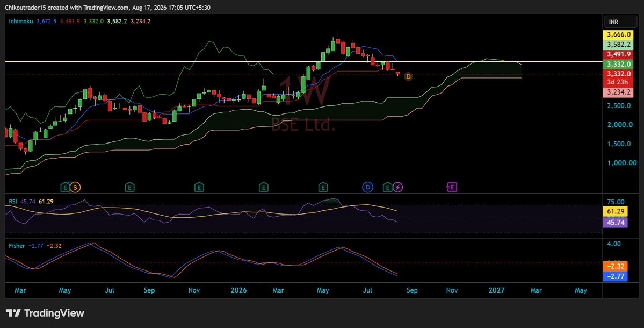
Task: Click the 61.29 value in the RSI legend
Action: click(46, 202)
